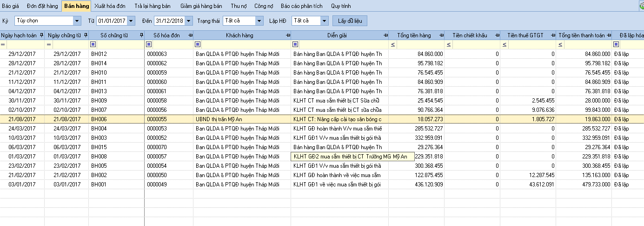Click invoice number 0000058
The image size is (644, 226).
pyautogui.click(x=157, y=101)
